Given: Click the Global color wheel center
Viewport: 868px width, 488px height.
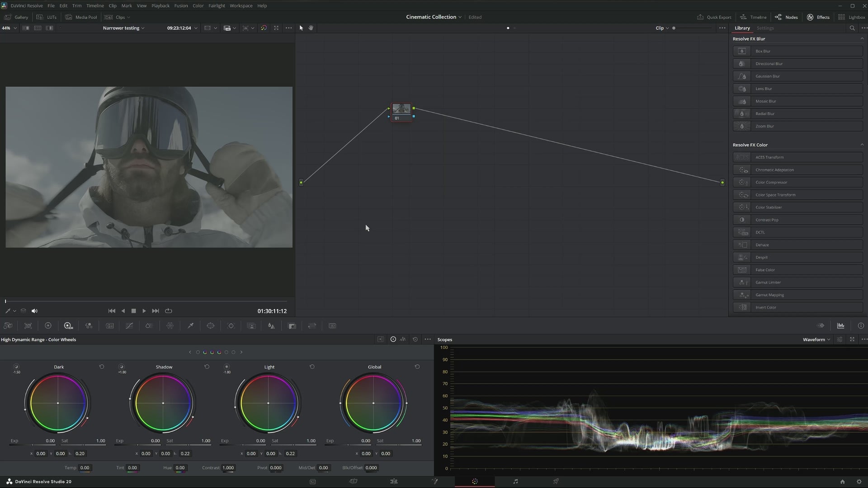Looking at the screenshot, I should [x=373, y=403].
